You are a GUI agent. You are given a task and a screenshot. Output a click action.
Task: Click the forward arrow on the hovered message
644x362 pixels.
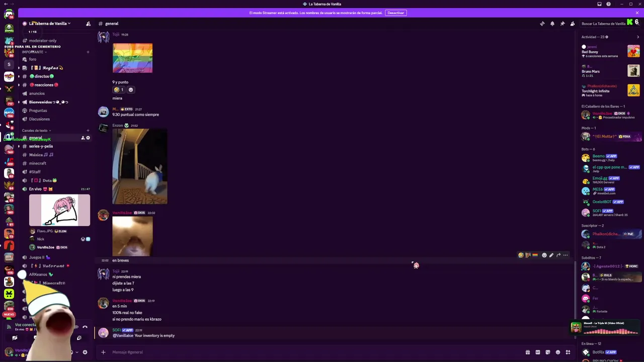(x=558, y=255)
